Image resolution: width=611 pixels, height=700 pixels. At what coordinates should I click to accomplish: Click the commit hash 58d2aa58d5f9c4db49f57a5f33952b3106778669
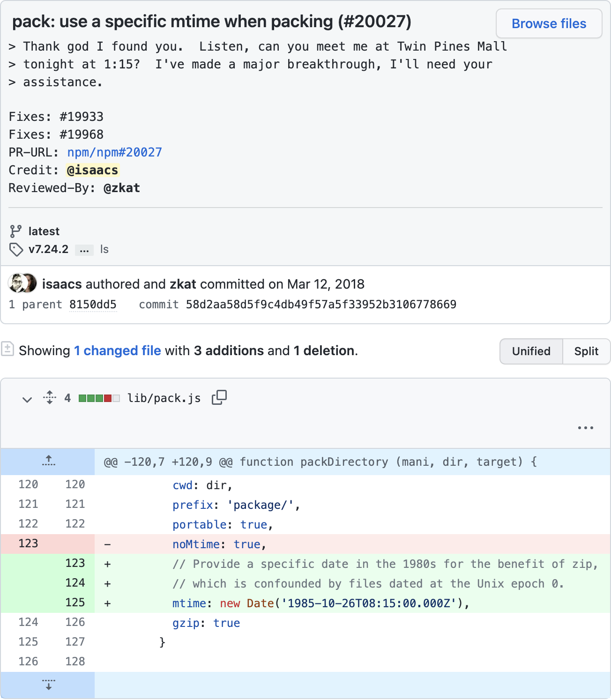pyautogui.click(x=321, y=305)
